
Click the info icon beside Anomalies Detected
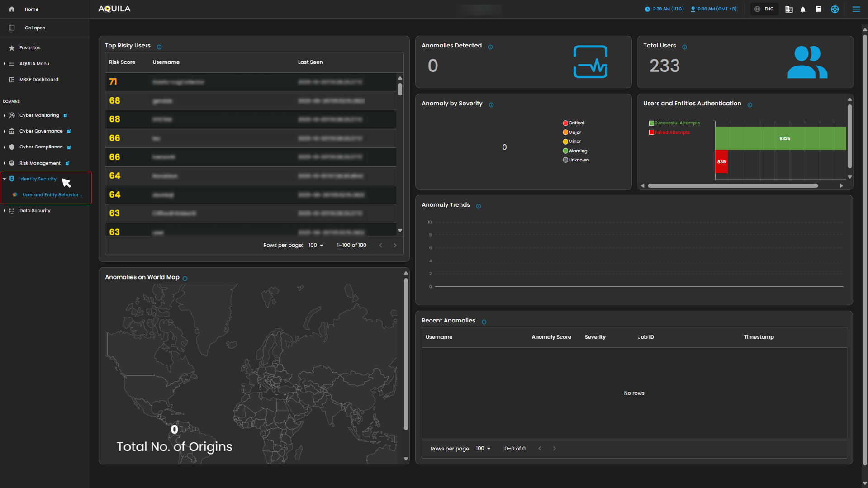[x=490, y=47]
